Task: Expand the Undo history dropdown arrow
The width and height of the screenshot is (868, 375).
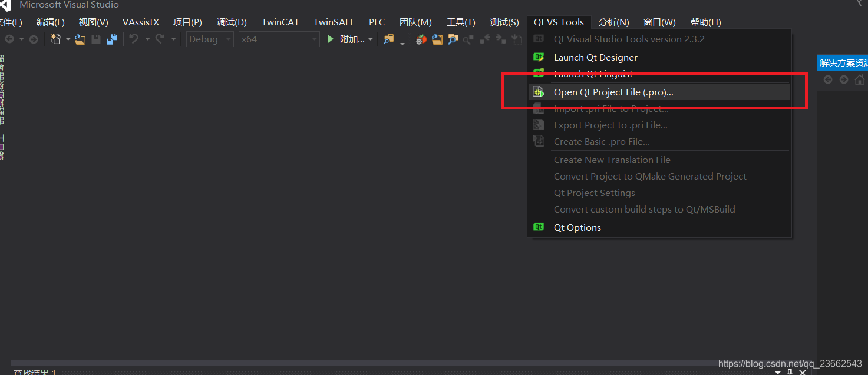Action: pos(147,39)
